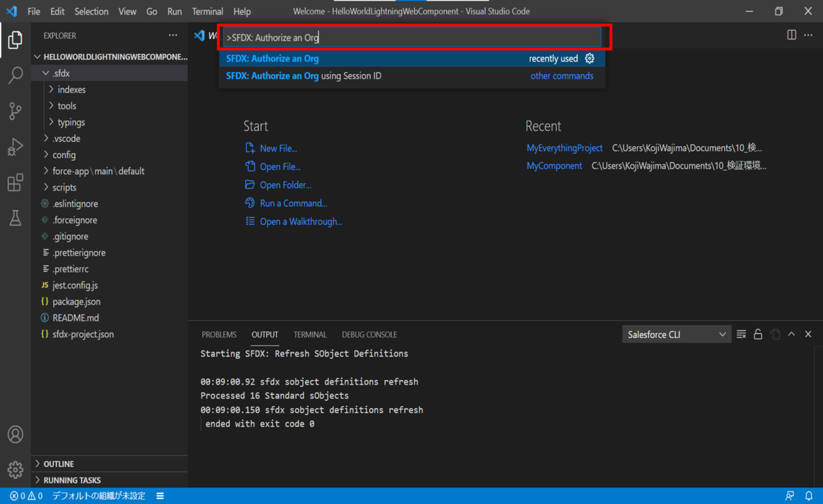This screenshot has width=823, height=504.
Task: Open the Explorer view in activity bar
Action: (x=15, y=40)
